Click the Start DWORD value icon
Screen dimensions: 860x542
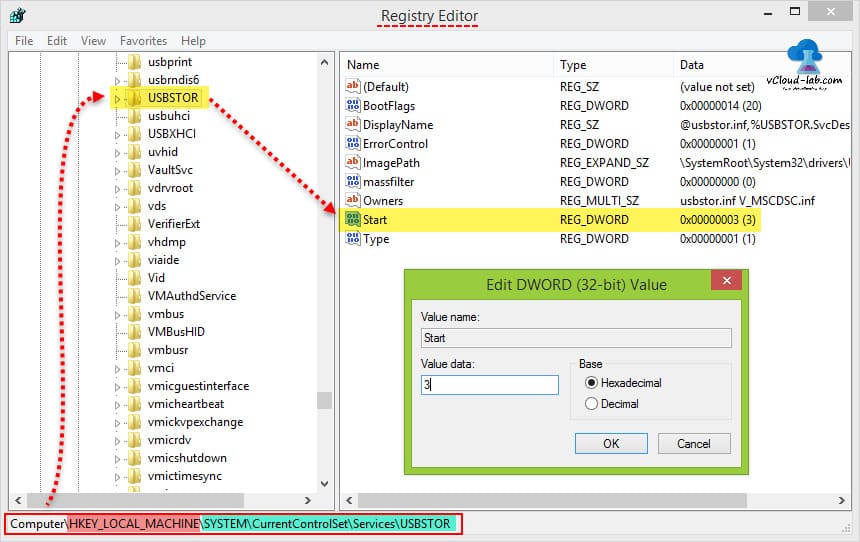point(353,219)
